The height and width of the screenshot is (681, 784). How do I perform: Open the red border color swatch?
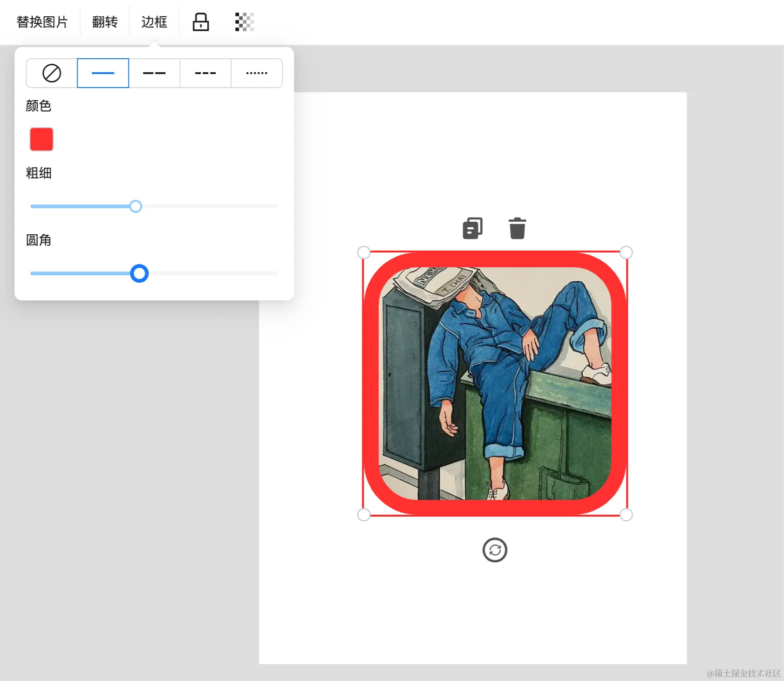point(41,139)
